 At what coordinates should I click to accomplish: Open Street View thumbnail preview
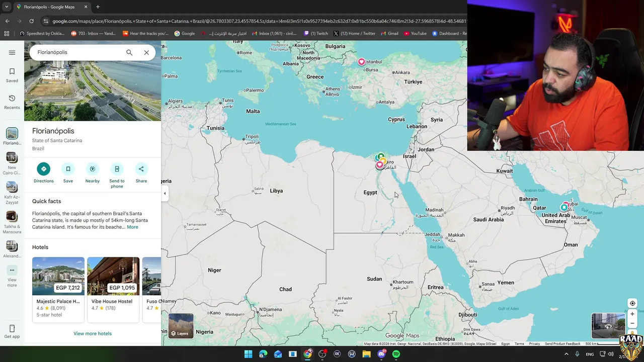pos(608,326)
